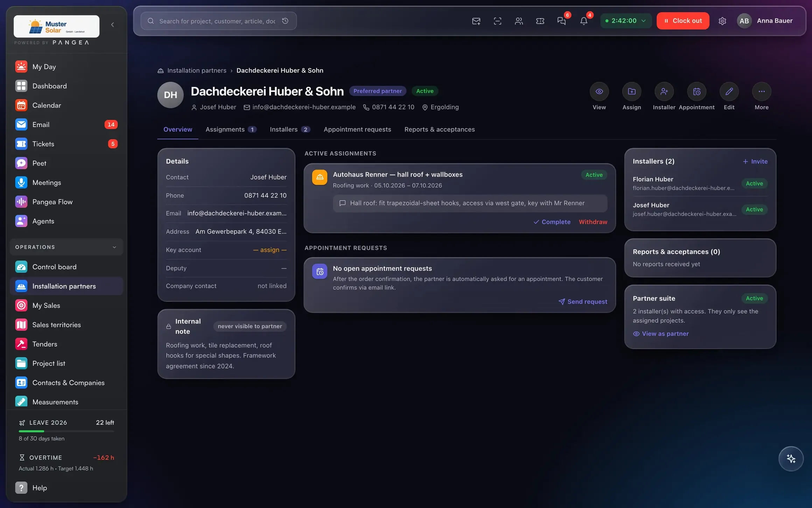Click Send request for appointment
Image resolution: width=812 pixels, height=508 pixels.
click(x=583, y=302)
